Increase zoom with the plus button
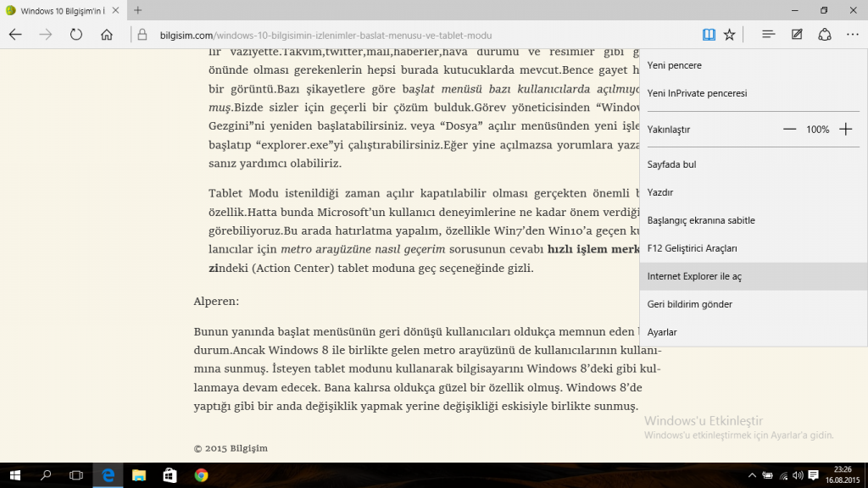868x488 pixels. (845, 130)
